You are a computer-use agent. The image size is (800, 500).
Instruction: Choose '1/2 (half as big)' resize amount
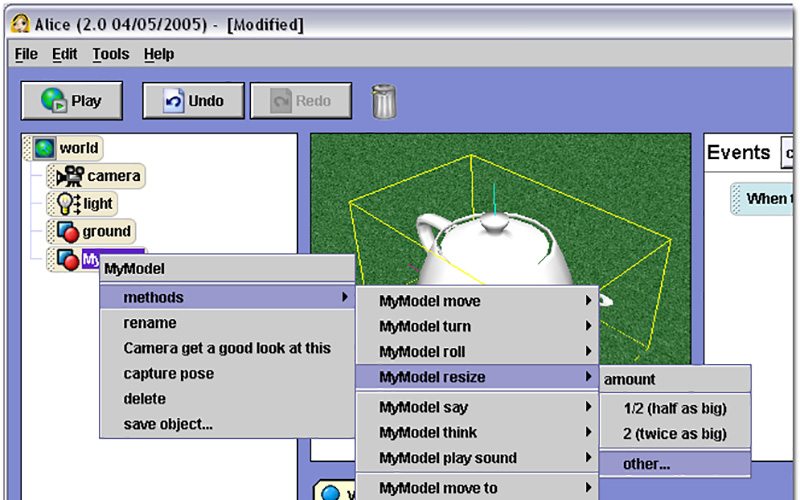(675, 408)
